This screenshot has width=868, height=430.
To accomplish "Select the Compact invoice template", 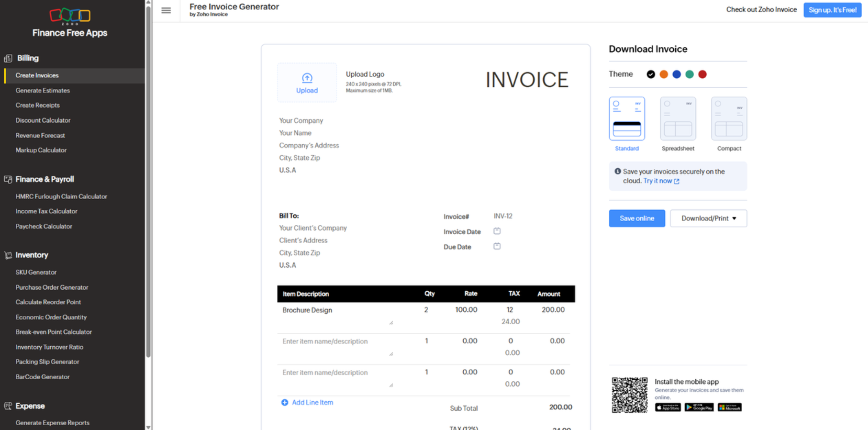I will point(728,118).
